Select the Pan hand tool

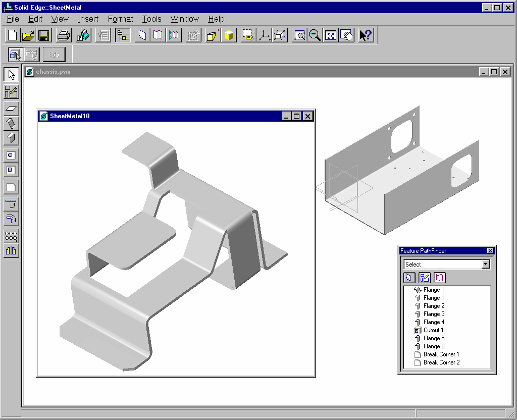(346, 35)
